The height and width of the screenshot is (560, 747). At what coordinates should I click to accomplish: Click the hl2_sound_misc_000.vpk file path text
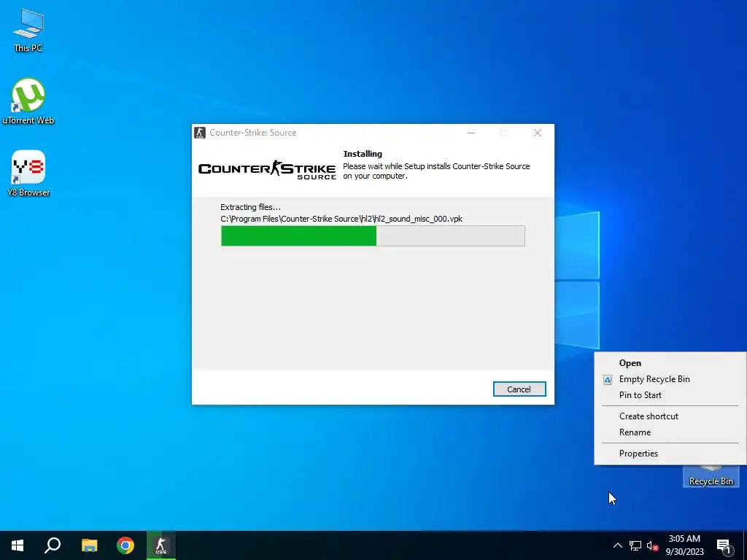[341, 219]
